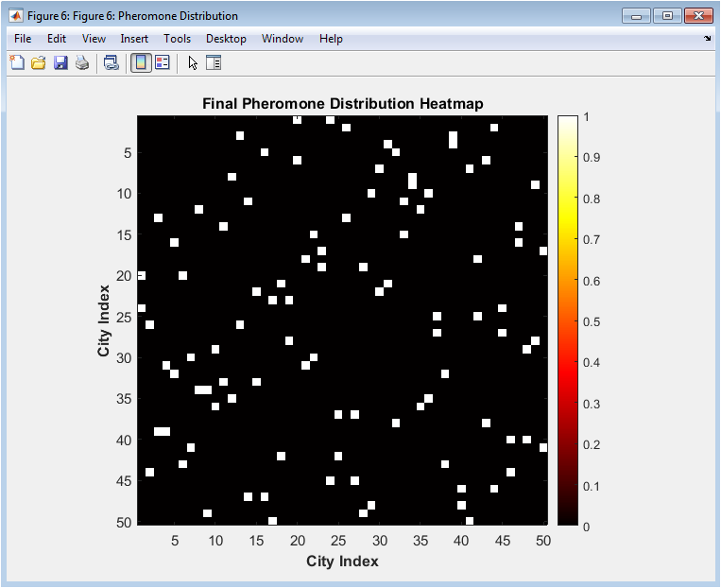Maximize the figure window
The width and height of the screenshot is (721, 588).
click(x=667, y=16)
